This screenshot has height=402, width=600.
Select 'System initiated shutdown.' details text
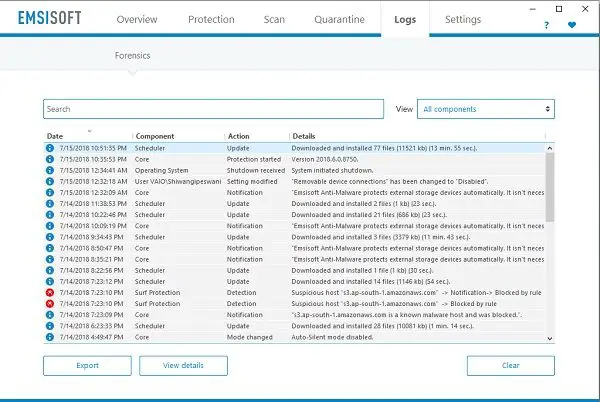click(x=332, y=170)
